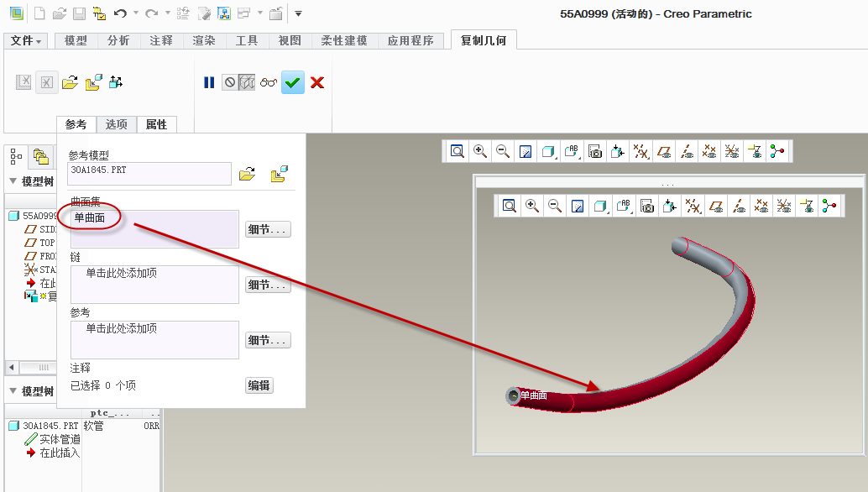Viewport: 868px width, 492px height.
Task: Click the open-folder icon on the dashboard ribbon
Action: (x=70, y=82)
